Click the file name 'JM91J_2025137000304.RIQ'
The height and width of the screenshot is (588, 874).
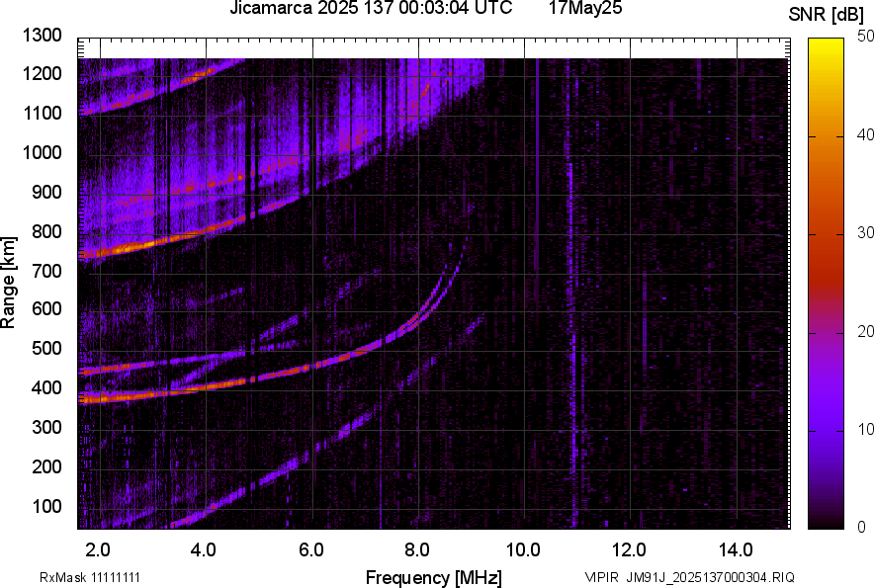[710, 577]
